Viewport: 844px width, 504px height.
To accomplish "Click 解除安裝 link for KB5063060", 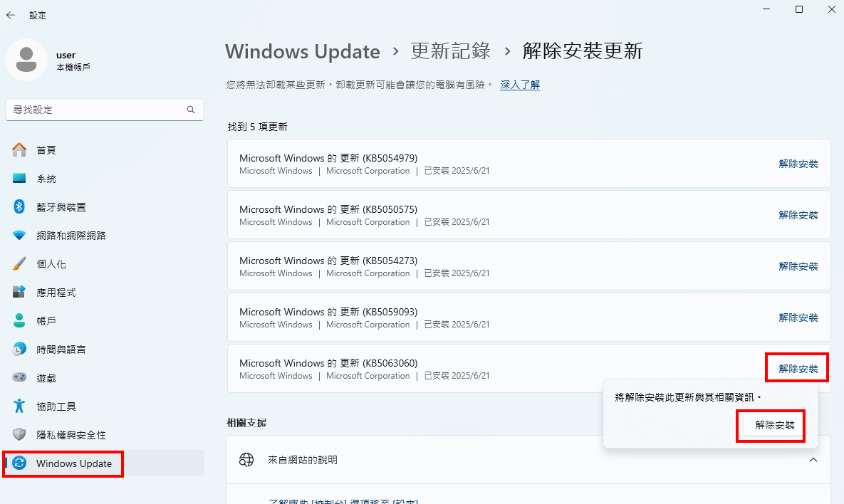I will [x=798, y=369].
